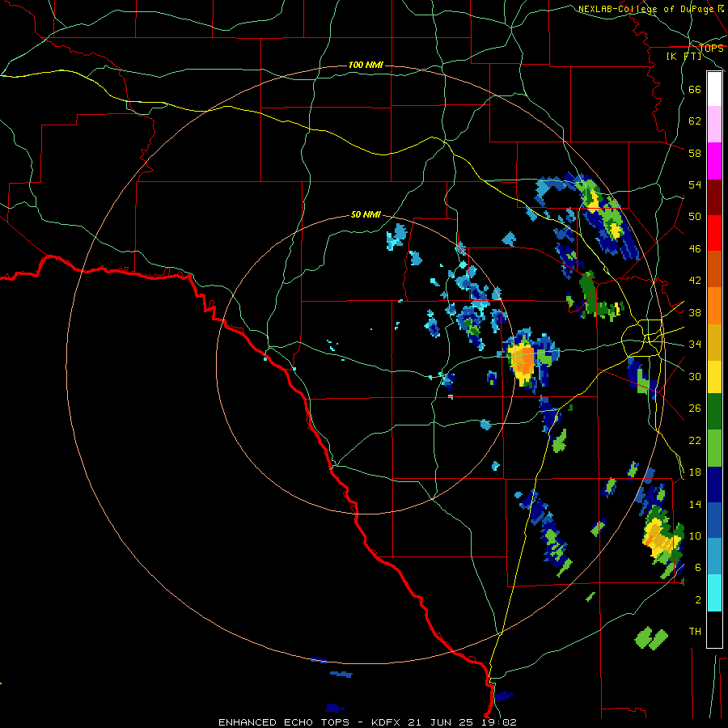Click the legend value 58
728x728 pixels.
point(695,153)
